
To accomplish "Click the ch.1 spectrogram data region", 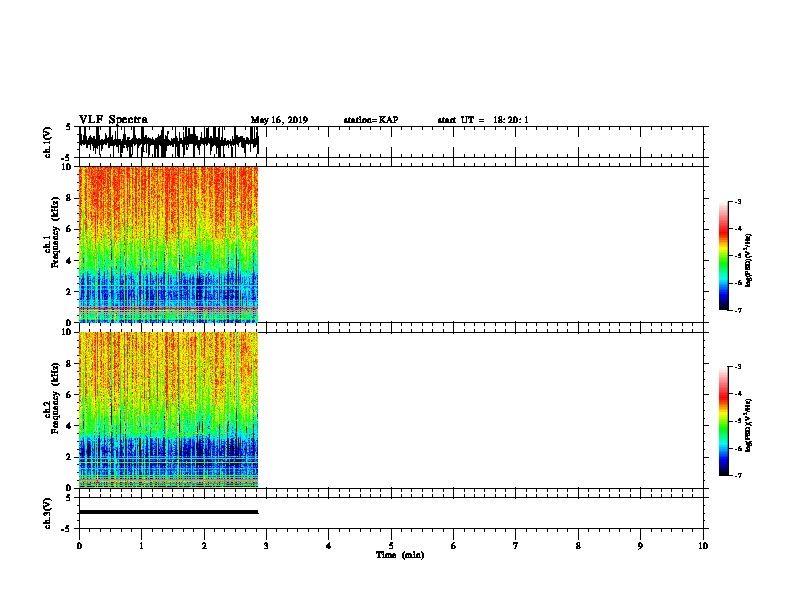I will point(168,244).
